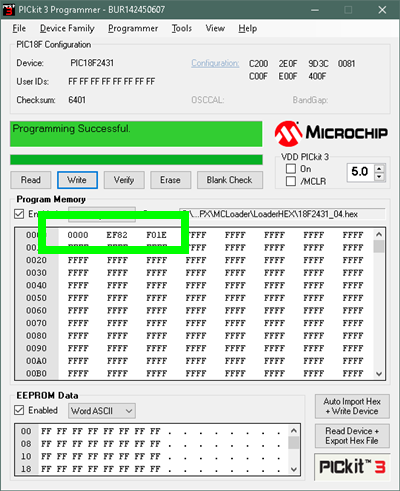Image resolution: width=400 pixels, height=491 pixels.
Task: Click EEPROM data scrollbar up arrow
Action: 294,430
